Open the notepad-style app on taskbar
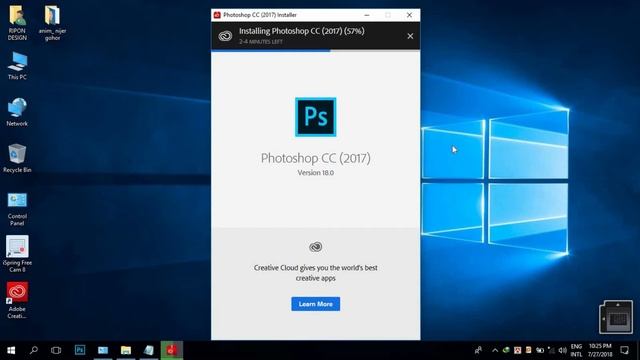 (x=149, y=350)
